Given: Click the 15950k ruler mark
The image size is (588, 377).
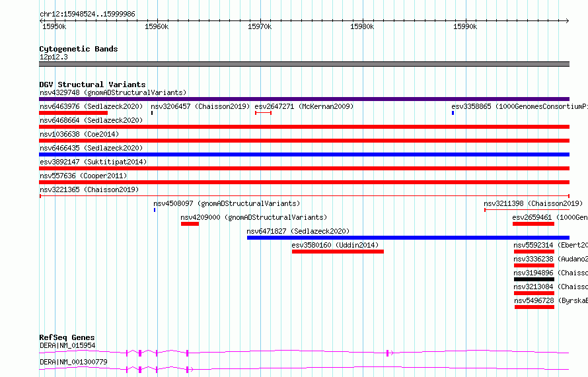Looking at the screenshot, I should click(54, 26).
